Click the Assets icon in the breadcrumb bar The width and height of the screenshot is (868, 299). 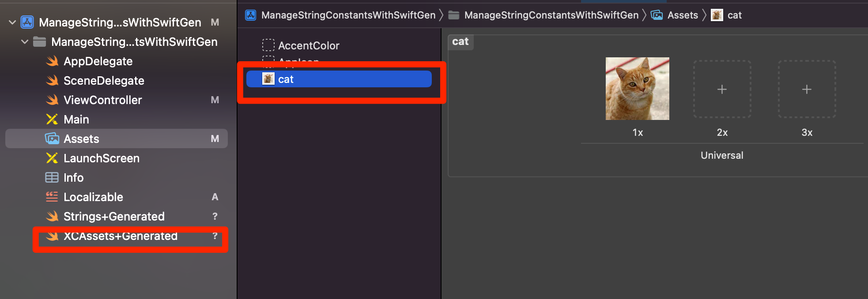point(657,15)
